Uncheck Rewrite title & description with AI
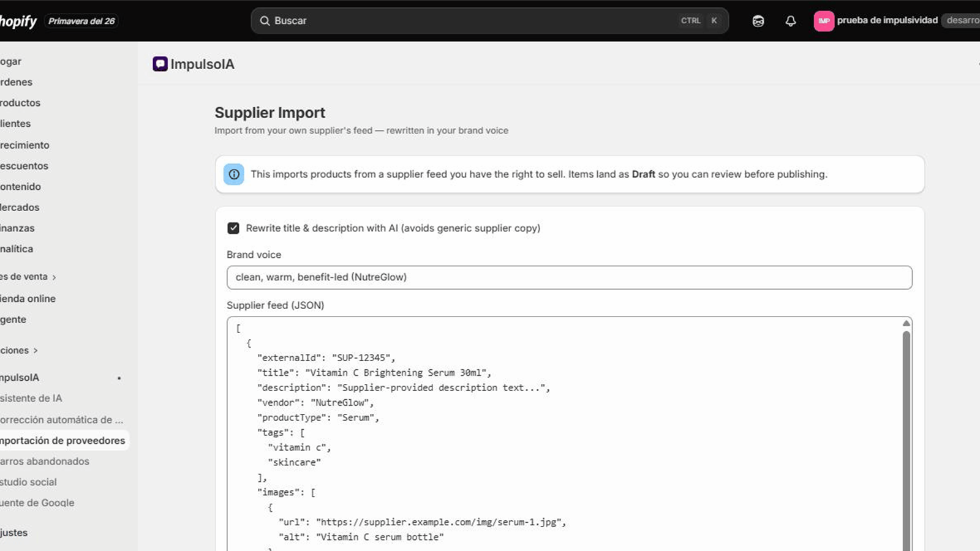Screen dimensions: 980x551 point(233,228)
